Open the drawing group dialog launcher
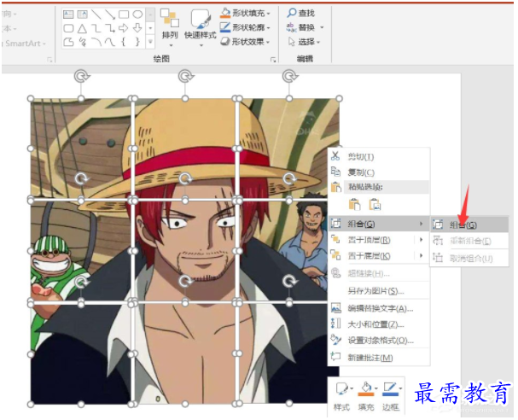 point(273,60)
